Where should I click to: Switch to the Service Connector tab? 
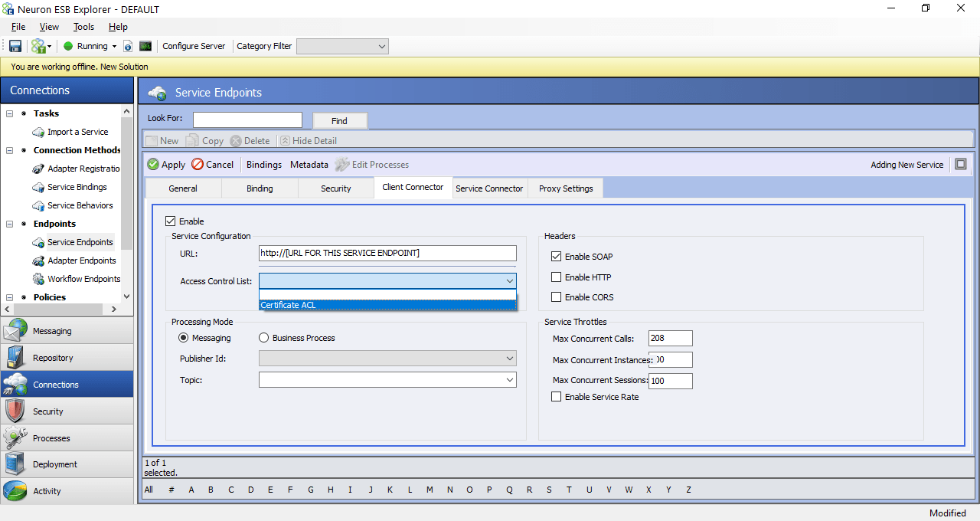coord(489,188)
